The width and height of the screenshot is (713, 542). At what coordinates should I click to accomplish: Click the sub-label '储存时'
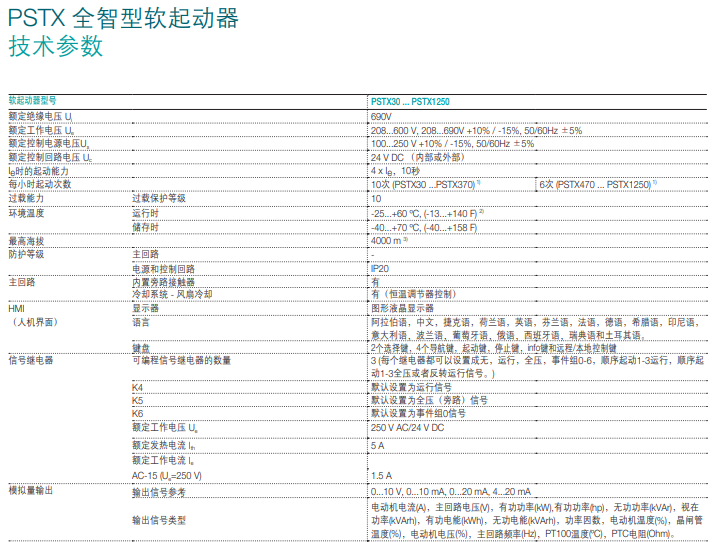click(x=145, y=227)
